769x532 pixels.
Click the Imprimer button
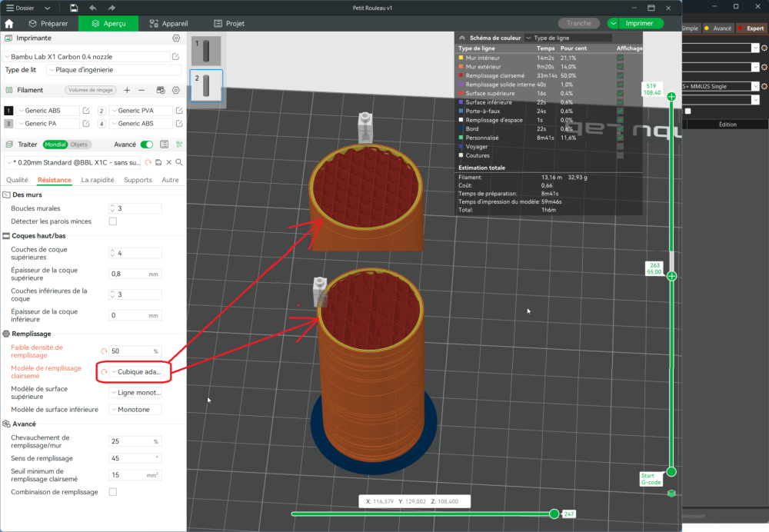(x=640, y=23)
